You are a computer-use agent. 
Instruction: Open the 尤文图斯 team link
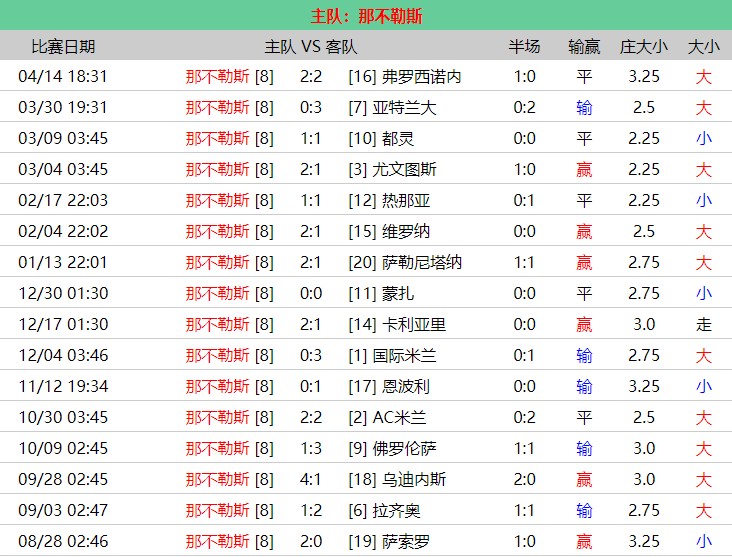tap(405, 169)
